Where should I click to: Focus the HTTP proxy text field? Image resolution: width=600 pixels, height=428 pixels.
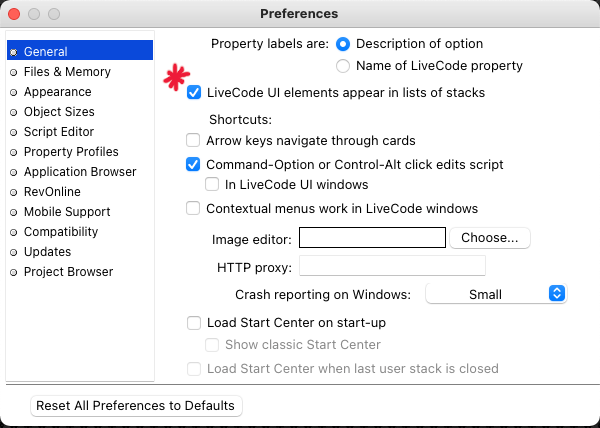coord(392,266)
